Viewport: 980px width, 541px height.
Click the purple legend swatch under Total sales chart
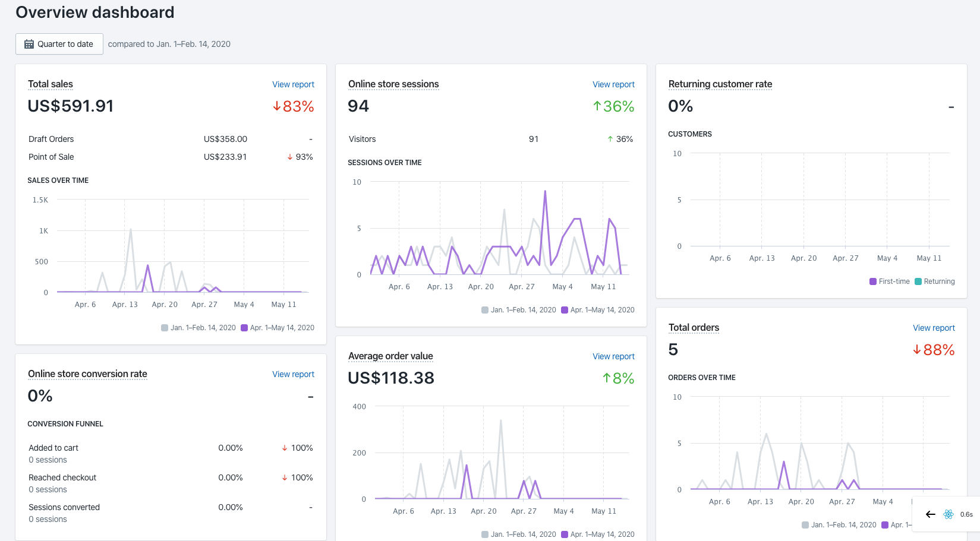click(x=243, y=327)
